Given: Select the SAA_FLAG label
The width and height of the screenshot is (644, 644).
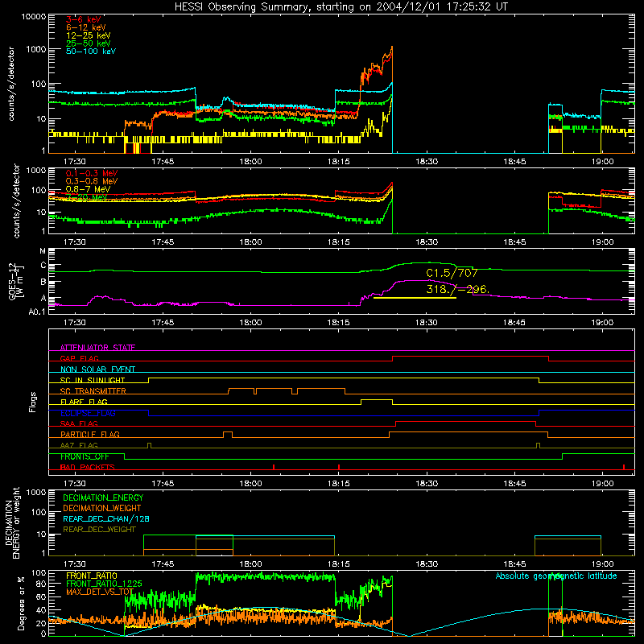Looking at the screenshot, I should pos(79,423).
